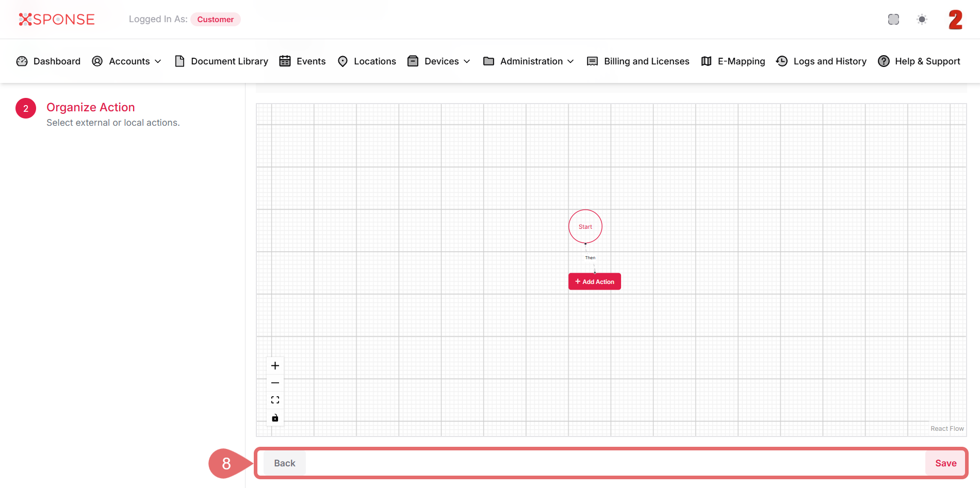Open the user profile avatar
This screenshot has width=980, height=488.
click(955, 20)
